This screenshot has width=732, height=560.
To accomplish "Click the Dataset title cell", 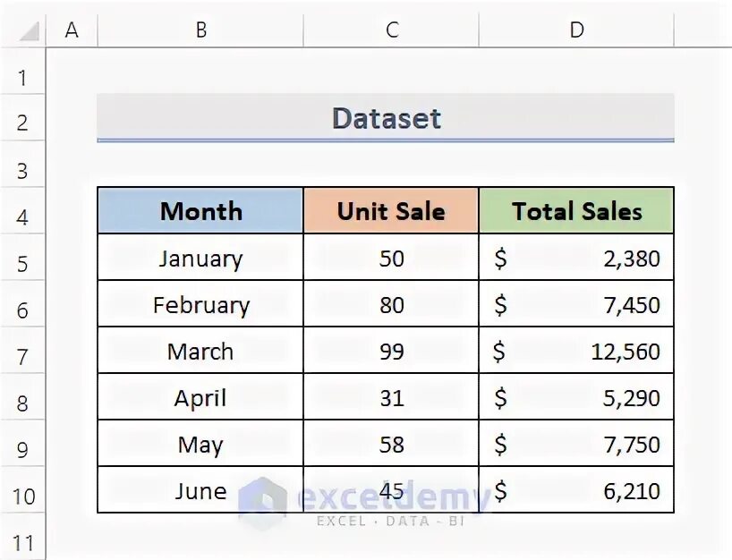I will (386, 118).
